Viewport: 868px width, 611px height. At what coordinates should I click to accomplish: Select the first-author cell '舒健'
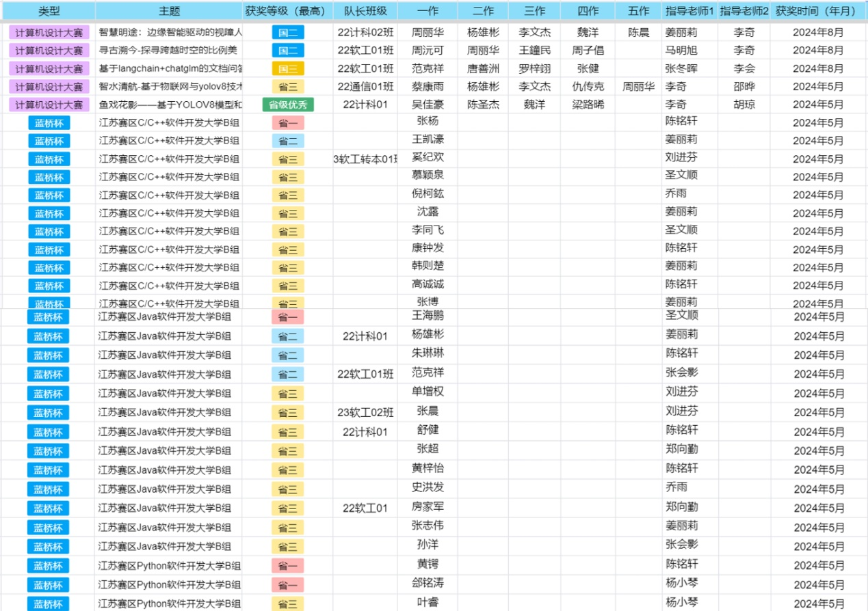(428, 430)
